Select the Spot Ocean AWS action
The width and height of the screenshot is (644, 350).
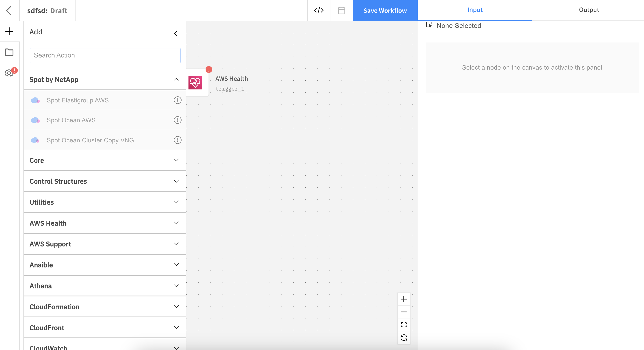click(71, 120)
